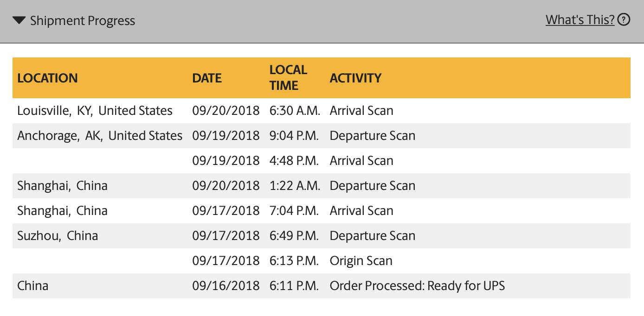The height and width of the screenshot is (316, 644).
Task: Click the ACTIVITY column header
Action: point(355,78)
